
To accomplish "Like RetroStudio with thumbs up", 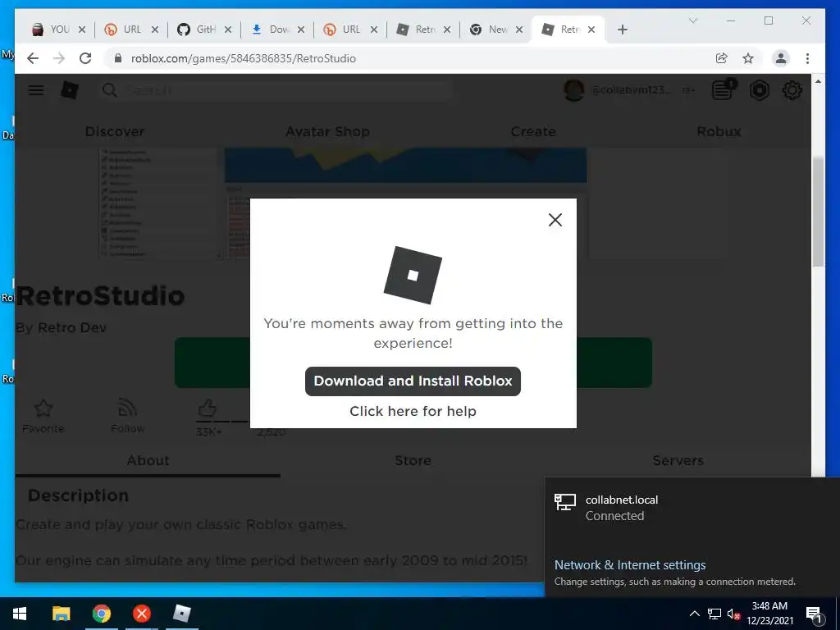I will tap(208, 409).
